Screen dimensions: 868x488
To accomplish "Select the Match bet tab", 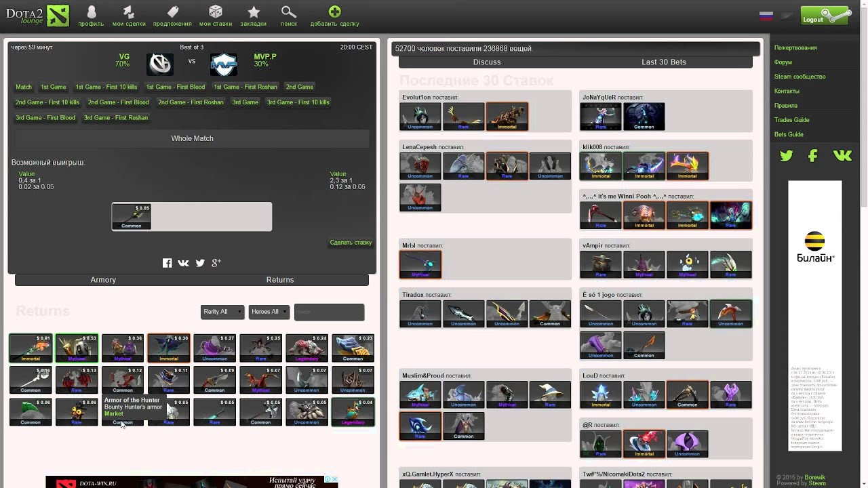I will pos(24,87).
